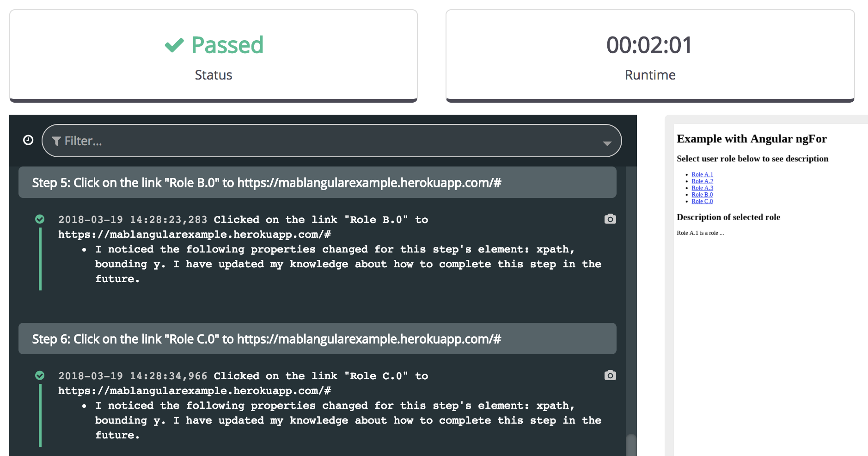Image resolution: width=868 pixels, height=456 pixels.
Task: Select the Runtime 00:02:01 card
Action: click(x=650, y=55)
